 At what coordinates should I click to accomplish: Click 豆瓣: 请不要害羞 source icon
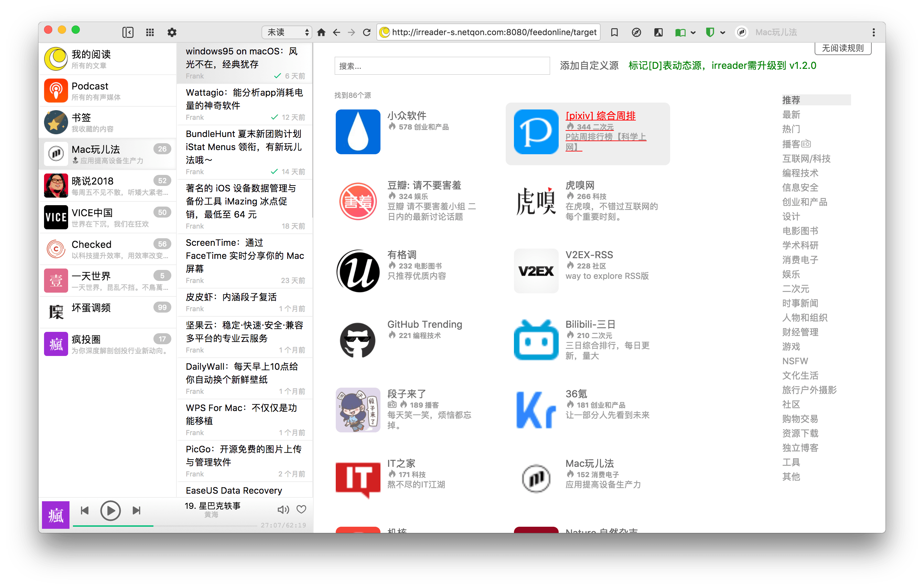coord(358,201)
